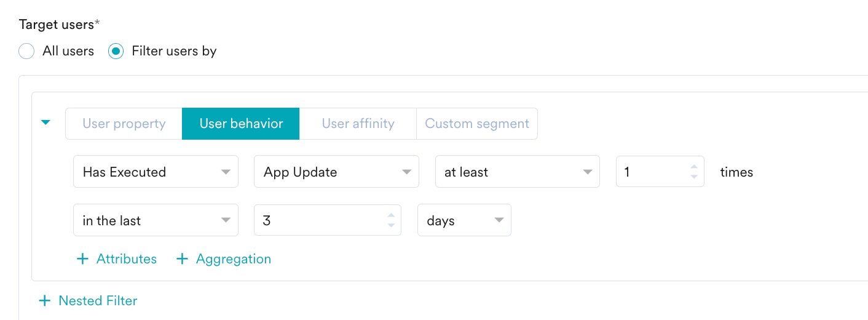Image resolution: width=868 pixels, height=320 pixels.
Task: Select the Filter users by option
Action: (x=116, y=51)
